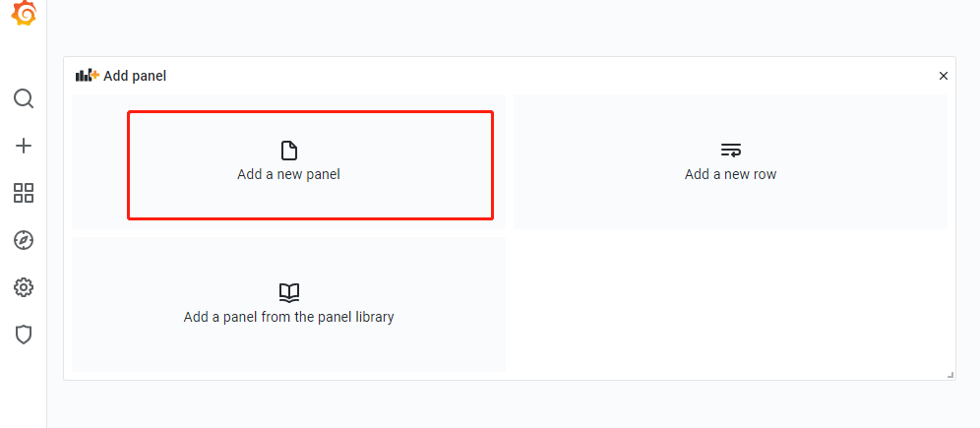Viewport: 980px width, 428px height.
Task: Click the open book panel library icon
Action: (x=288, y=292)
